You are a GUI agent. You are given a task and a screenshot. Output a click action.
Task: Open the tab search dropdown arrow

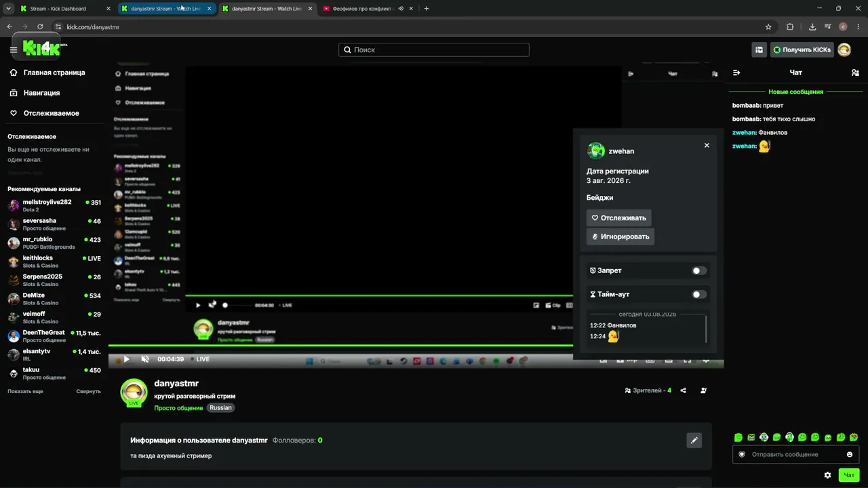[8, 9]
